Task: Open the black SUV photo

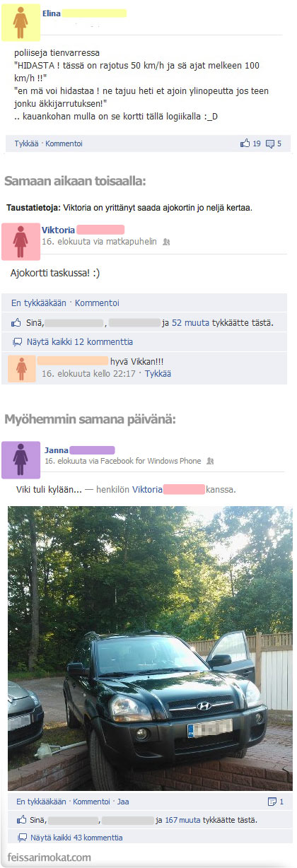Action: pyautogui.click(x=150, y=648)
